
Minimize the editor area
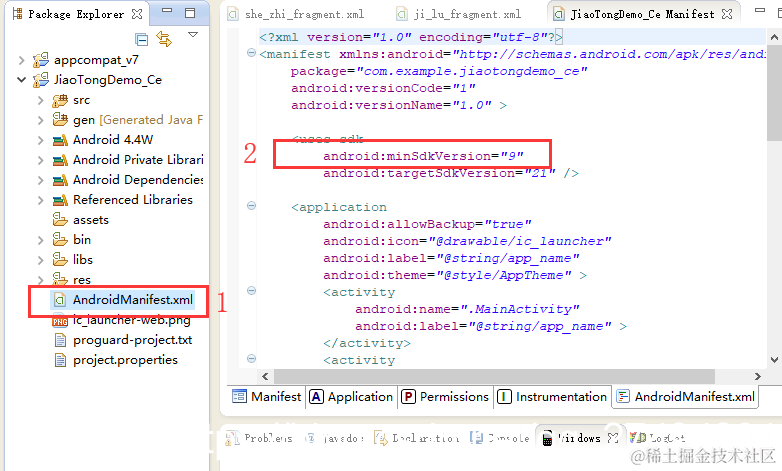click(x=760, y=10)
